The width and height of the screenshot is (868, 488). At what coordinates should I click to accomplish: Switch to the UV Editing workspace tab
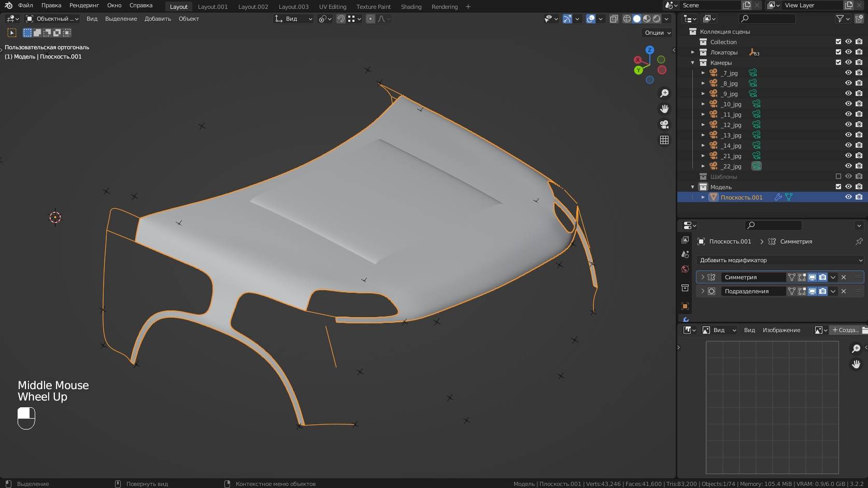point(332,7)
